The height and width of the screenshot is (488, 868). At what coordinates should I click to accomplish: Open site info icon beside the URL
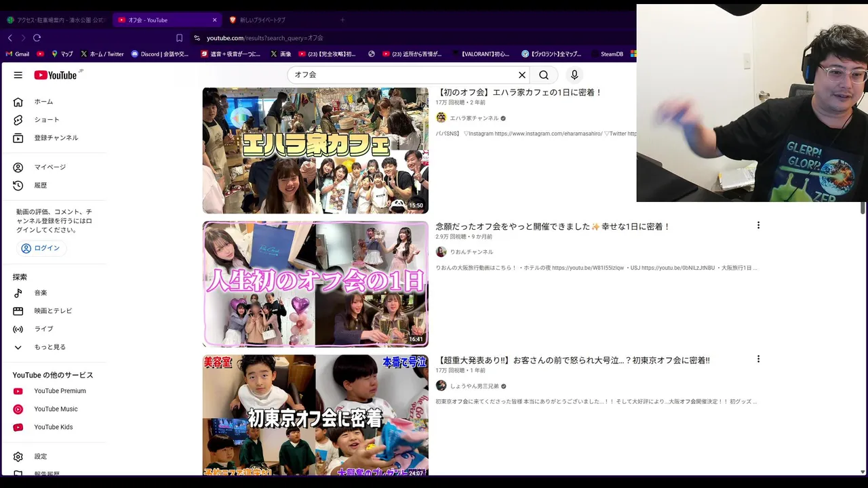[197, 38]
